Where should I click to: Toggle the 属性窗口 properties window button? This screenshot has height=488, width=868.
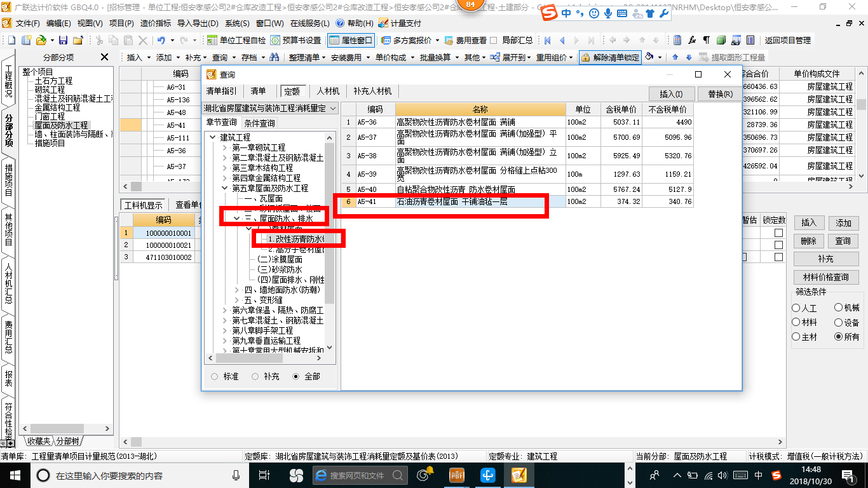[351, 40]
